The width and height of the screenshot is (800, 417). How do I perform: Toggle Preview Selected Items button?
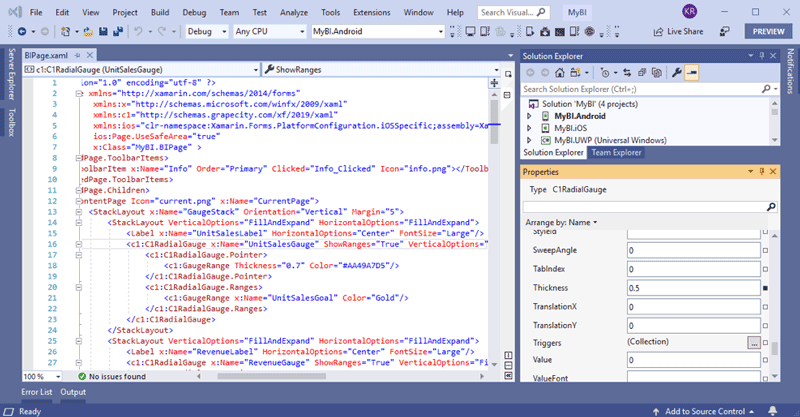coord(692,72)
